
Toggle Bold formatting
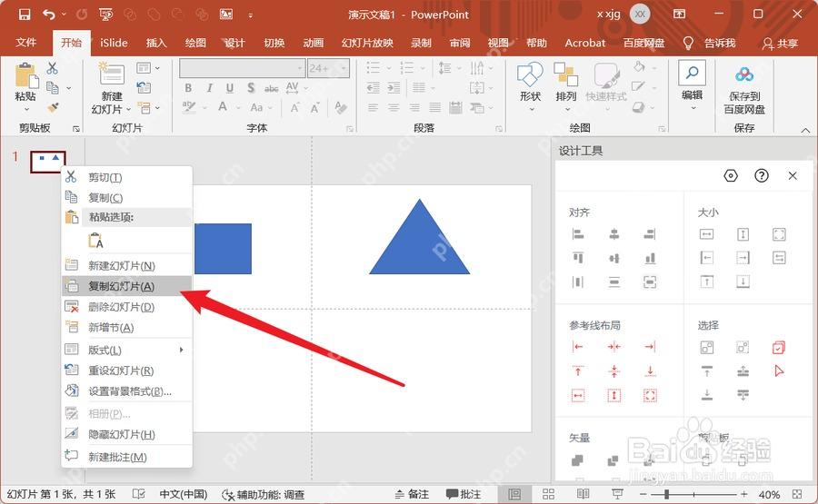coord(188,88)
